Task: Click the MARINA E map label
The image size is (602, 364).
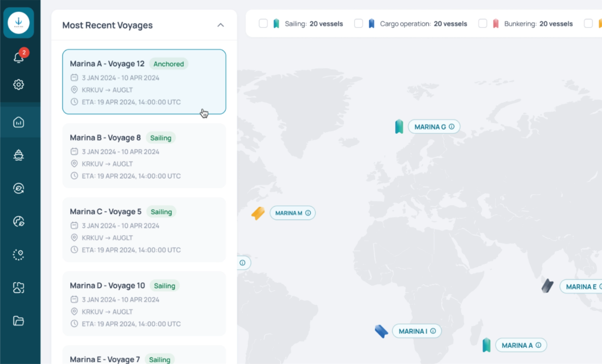Action: coord(581,287)
